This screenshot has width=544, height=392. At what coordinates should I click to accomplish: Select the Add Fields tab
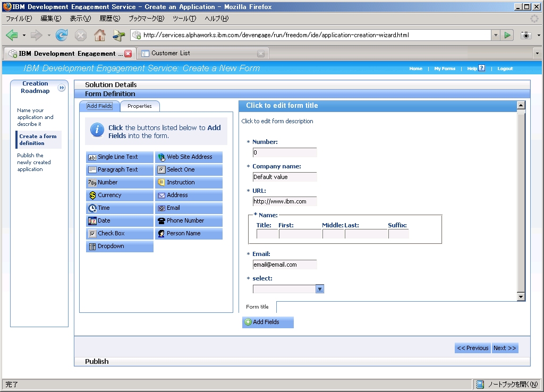[x=99, y=106]
